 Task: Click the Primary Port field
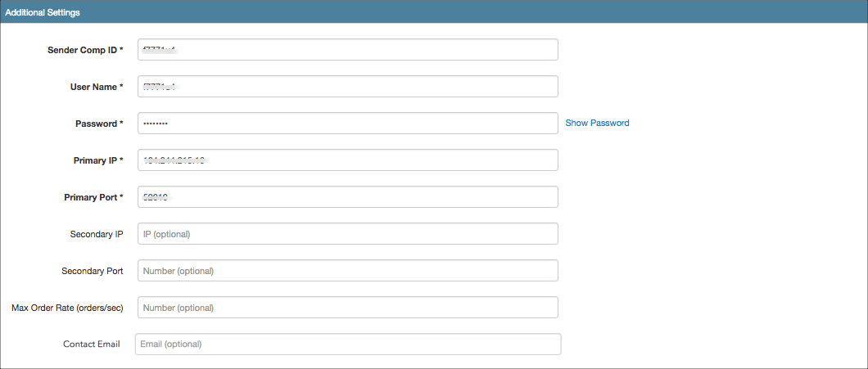click(x=348, y=197)
